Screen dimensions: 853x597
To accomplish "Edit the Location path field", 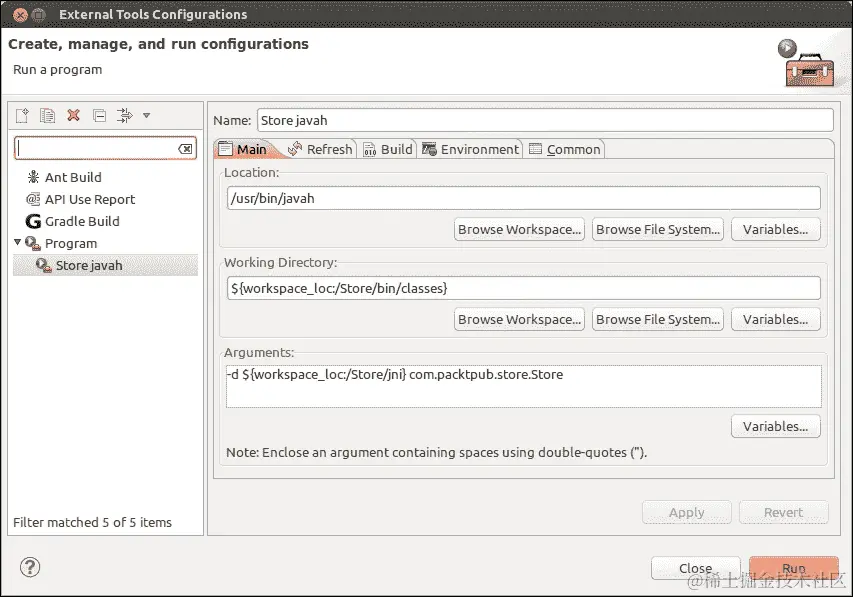I will click(x=523, y=198).
